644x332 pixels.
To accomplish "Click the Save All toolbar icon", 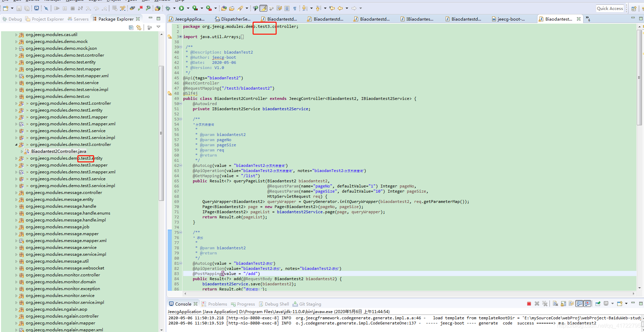I will point(27,8).
